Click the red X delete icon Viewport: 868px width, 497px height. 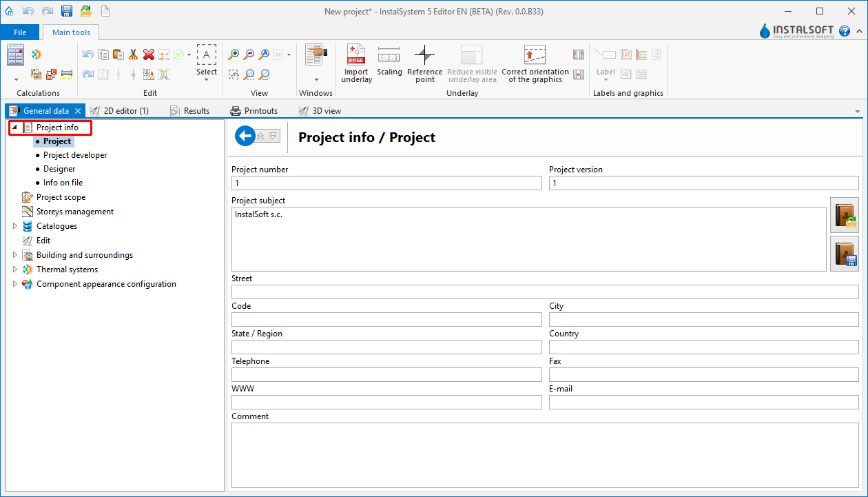click(149, 54)
